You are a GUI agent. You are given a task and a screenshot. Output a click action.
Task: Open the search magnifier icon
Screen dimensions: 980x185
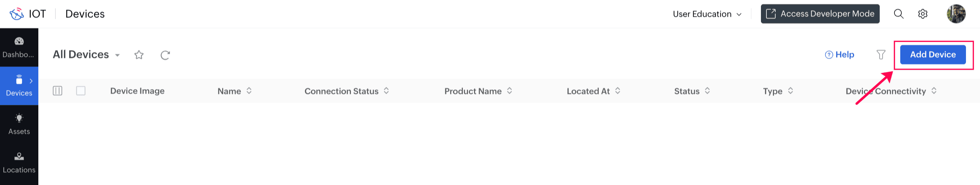pyautogui.click(x=899, y=14)
